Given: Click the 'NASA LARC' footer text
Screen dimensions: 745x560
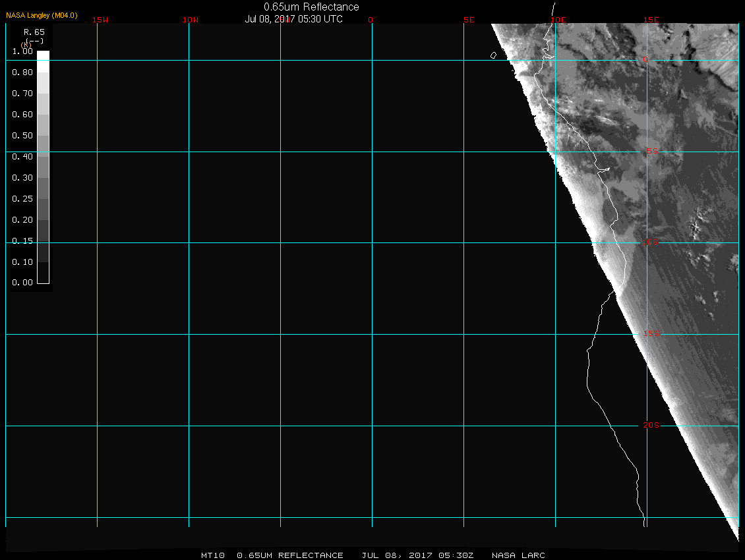Looking at the screenshot, I should coord(518,555).
